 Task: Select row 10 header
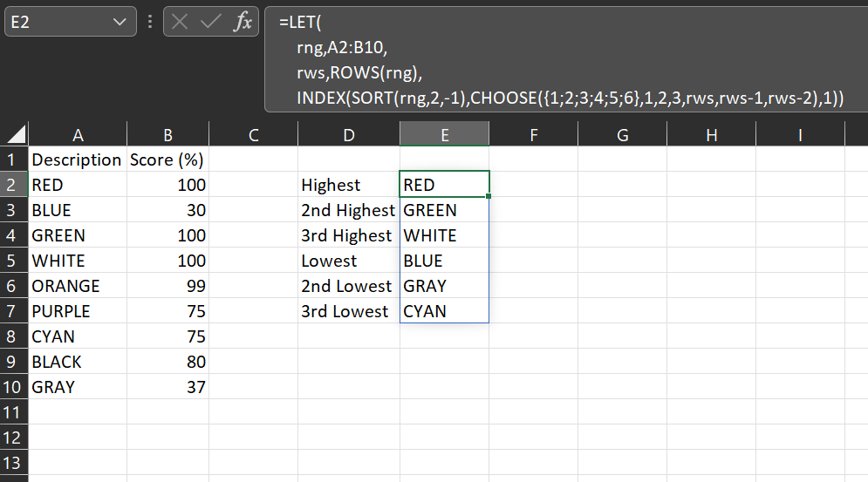click(14, 387)
